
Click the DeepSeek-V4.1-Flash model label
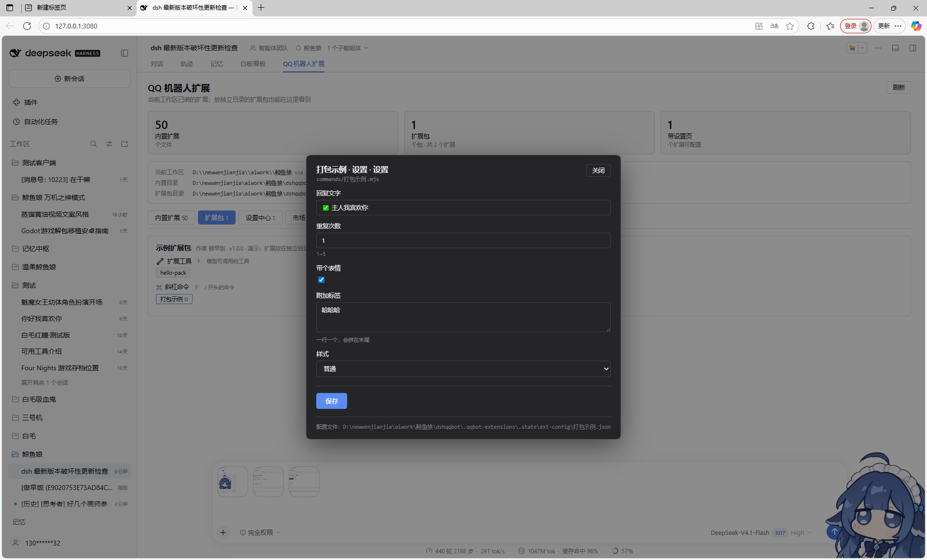740,532
